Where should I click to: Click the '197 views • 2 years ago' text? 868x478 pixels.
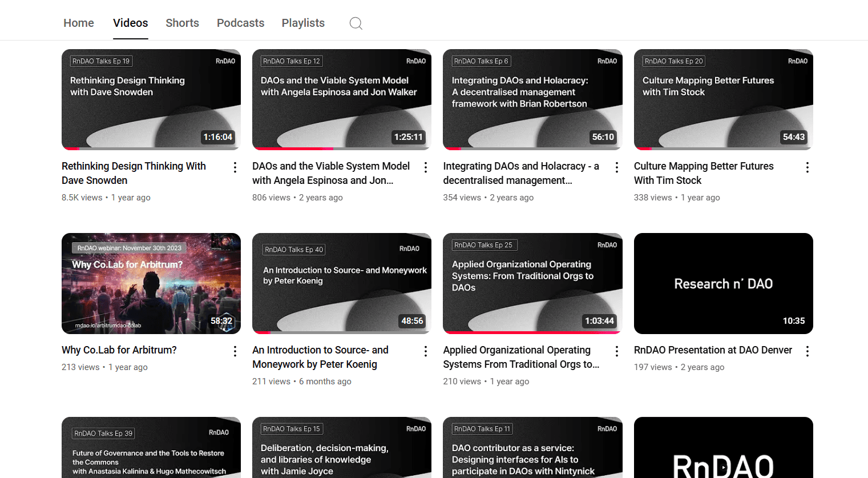679,367
